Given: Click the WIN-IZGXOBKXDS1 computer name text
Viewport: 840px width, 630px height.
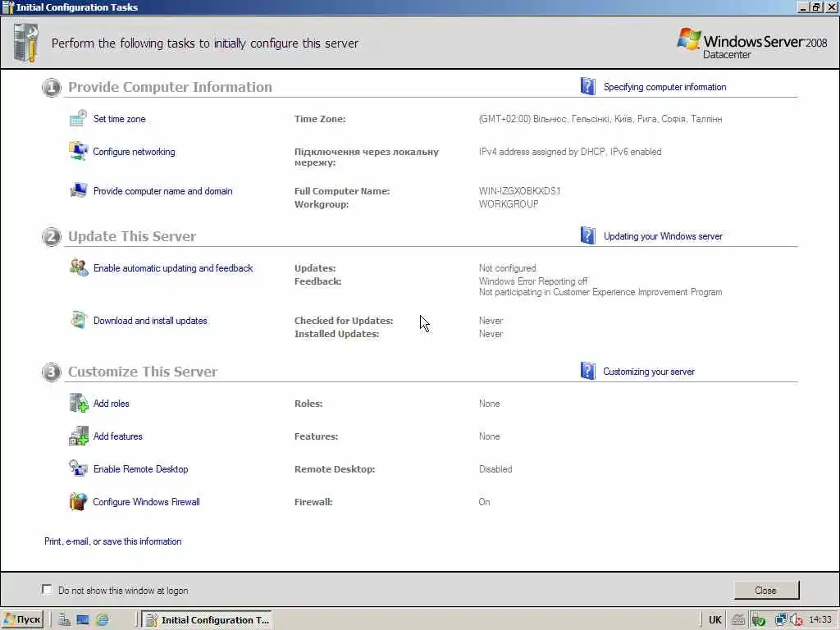Looking at the screenshot, I should tap(519, 190).
